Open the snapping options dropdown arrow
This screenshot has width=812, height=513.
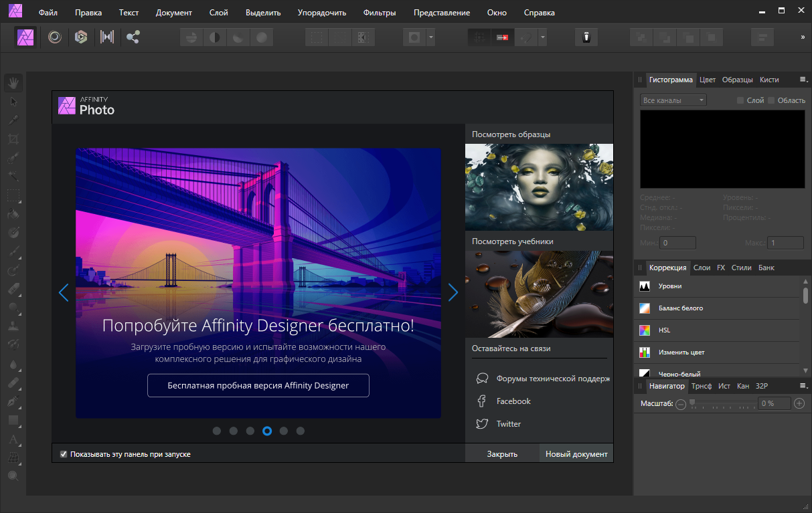click(542, 37)
